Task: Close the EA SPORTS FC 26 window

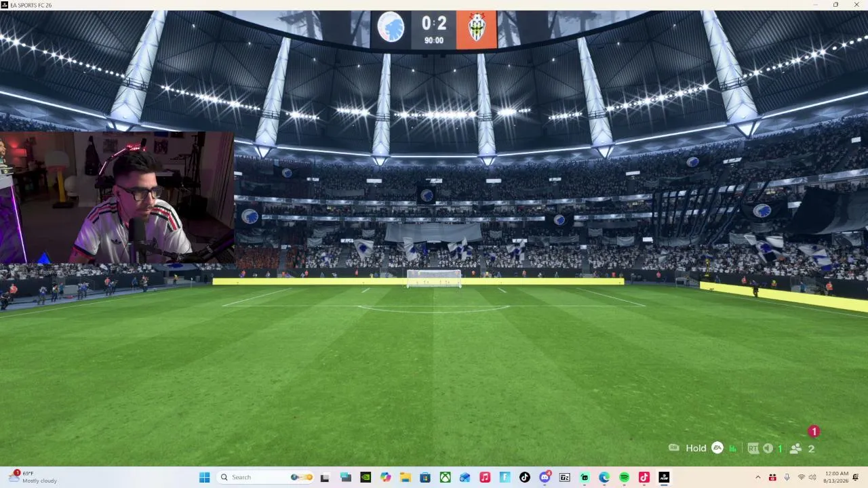Action: [x=856, y=5]
